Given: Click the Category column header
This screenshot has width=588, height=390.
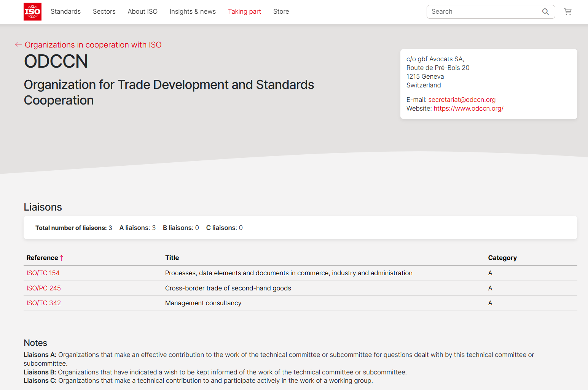Looking at the screenshot, I should [x=502, y=257].
